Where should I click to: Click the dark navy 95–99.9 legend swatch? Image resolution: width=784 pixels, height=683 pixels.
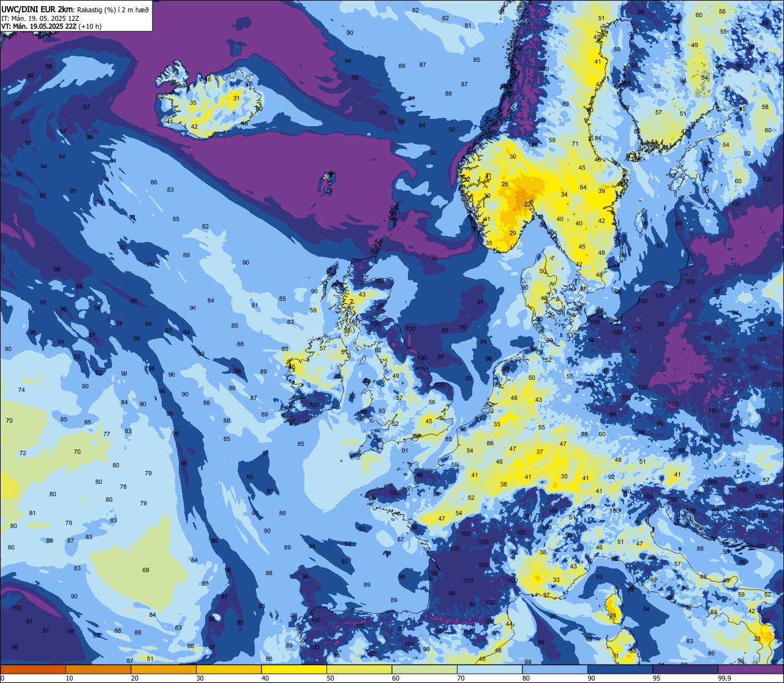[x=685, y=669]
